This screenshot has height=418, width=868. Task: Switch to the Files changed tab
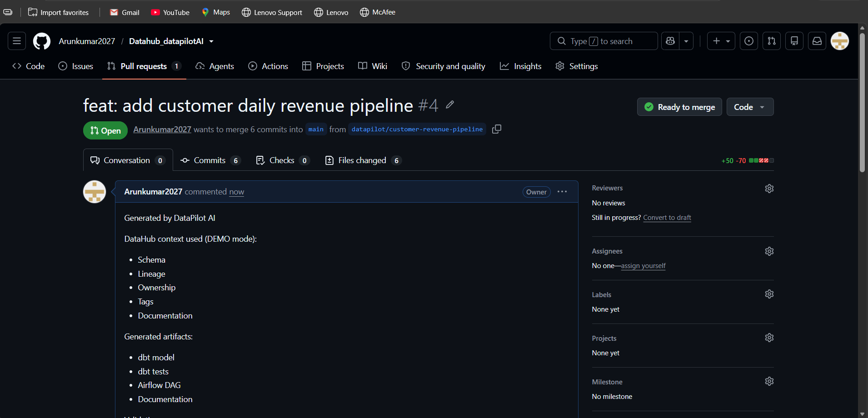coord(364,160)
